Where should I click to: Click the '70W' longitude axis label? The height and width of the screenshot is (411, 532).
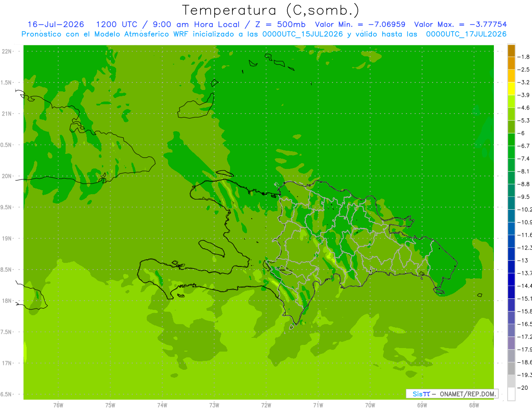point(370,405)
